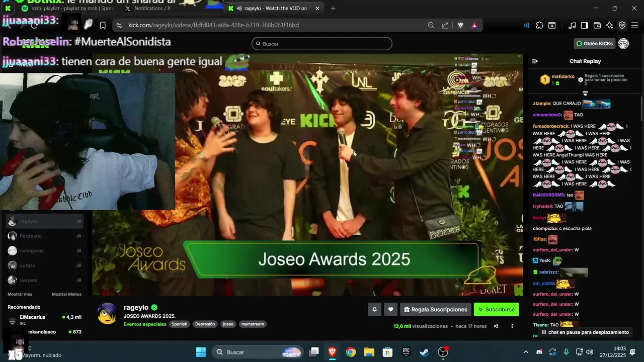Image resolution: width=644 pixels, height=362 pixels.
Task: Collapse following list with Mostrar Menos
Action: pyautogui.click(x=66, y=294)
